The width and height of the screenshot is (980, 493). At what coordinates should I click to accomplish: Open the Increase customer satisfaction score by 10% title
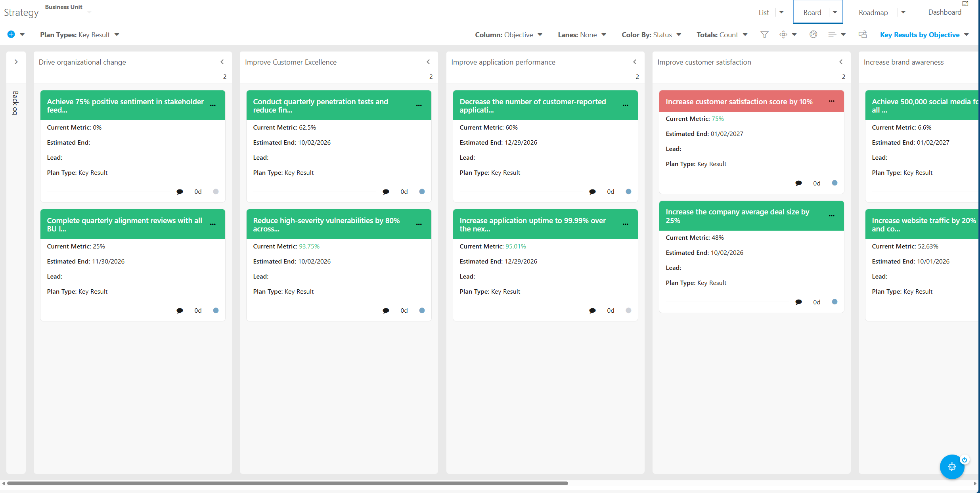(739, 102)
